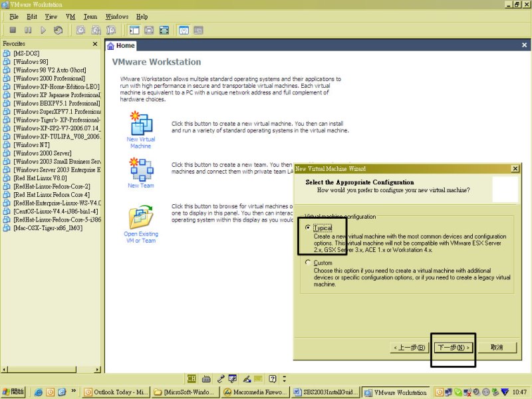Click the Console view toolbar icon
Image resolution: width=532 pixels, height=399 pixels.
click(x=198, y=30)
